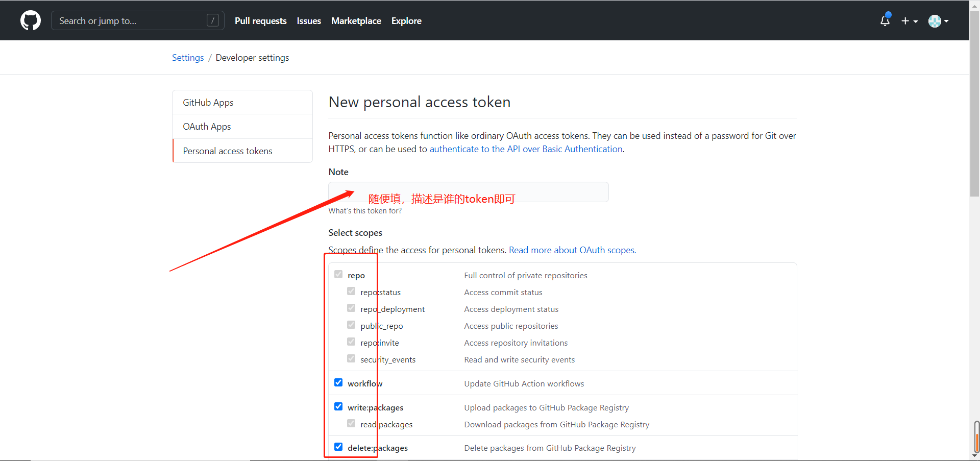Click the 'Update GitHub Action workflows' description

[x=524, y=384]
